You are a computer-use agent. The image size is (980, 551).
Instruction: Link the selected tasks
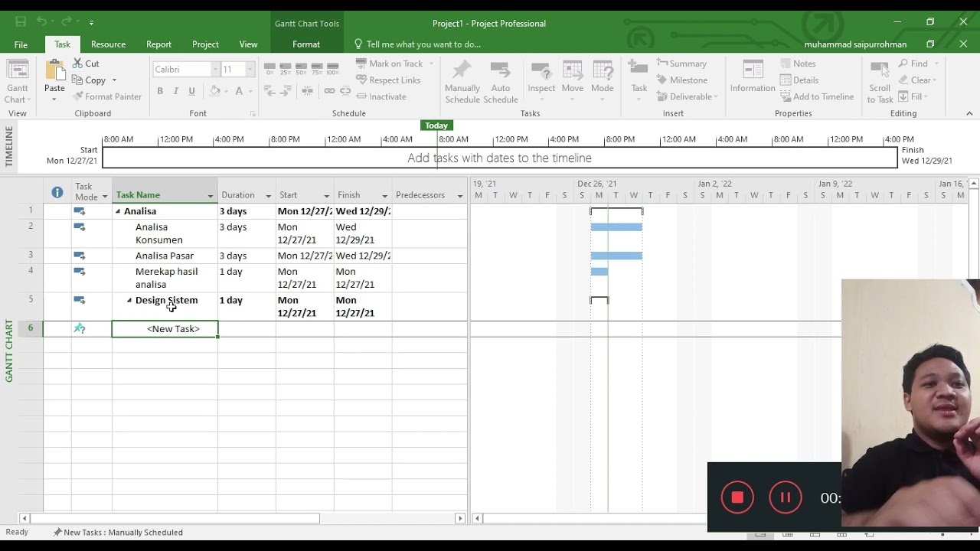click(x=329, y=90)
